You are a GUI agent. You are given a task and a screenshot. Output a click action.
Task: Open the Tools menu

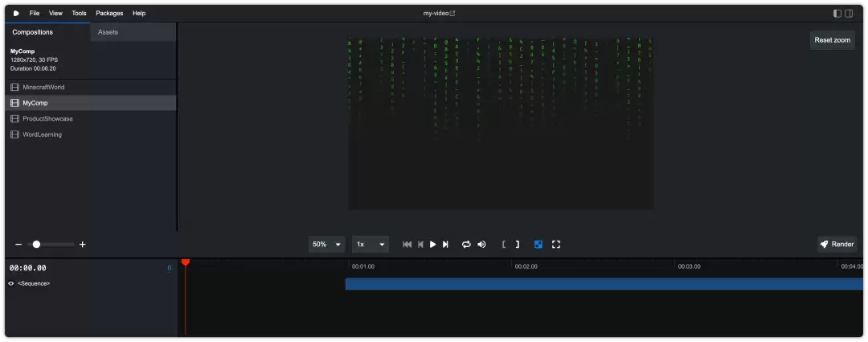click(79, 14)
